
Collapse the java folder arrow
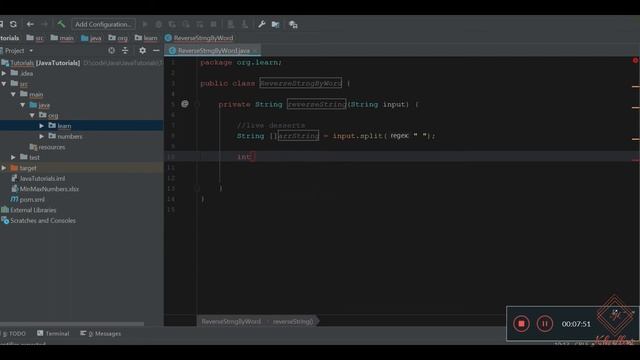click(23, 105)
